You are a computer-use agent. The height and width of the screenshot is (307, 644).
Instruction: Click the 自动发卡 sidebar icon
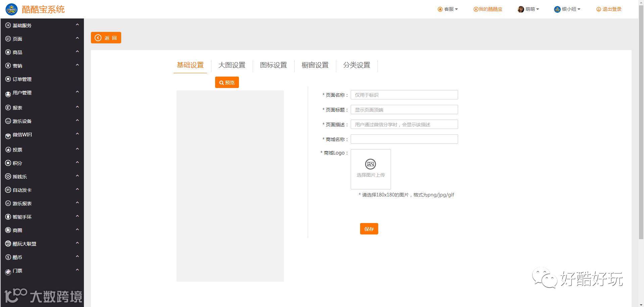pyautogui.click(x=8, y=190)
